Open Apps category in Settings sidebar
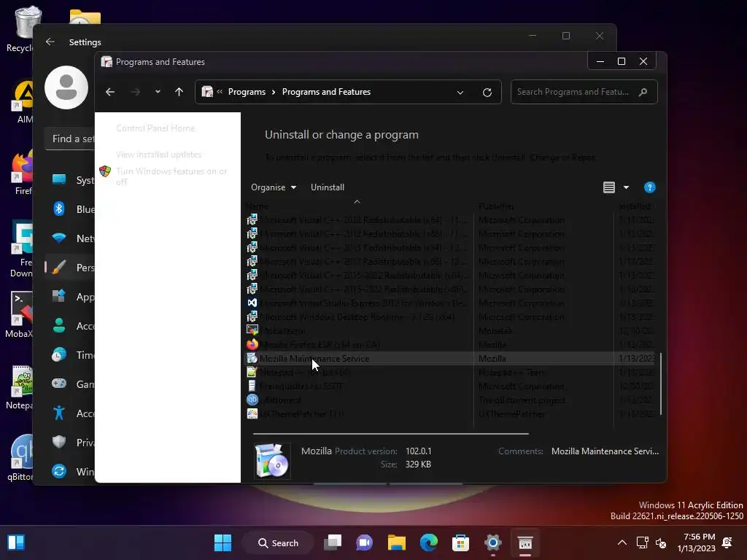Image resolution: width=747 pixels, height=560 pixels. click(x=72, y=297)
